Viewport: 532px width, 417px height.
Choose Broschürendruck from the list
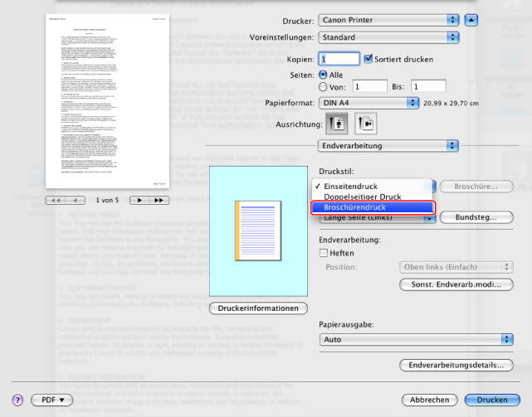pos(373,207)
